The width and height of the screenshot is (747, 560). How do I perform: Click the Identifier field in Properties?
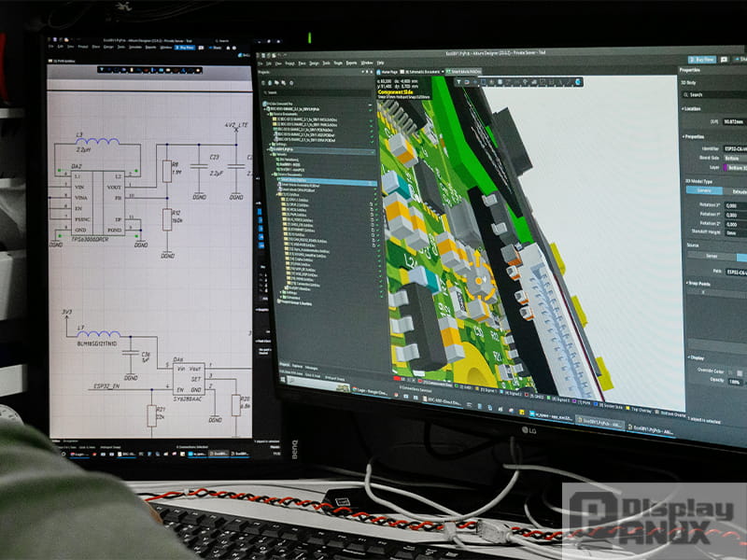pos(735,149)
